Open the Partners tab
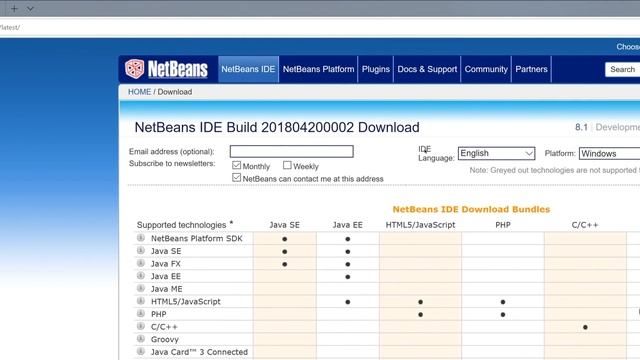 (x=531, y=69)
